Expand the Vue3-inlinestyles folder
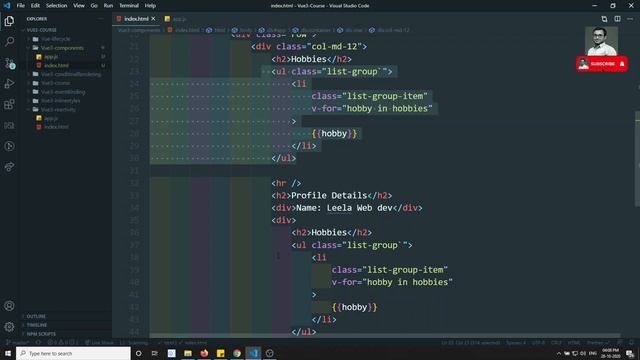640x360 pixels. [65, 101]
